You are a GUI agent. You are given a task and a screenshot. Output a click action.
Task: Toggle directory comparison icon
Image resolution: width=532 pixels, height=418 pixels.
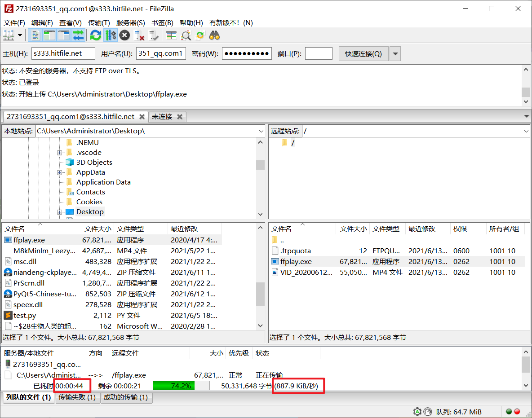coord(186,35)
